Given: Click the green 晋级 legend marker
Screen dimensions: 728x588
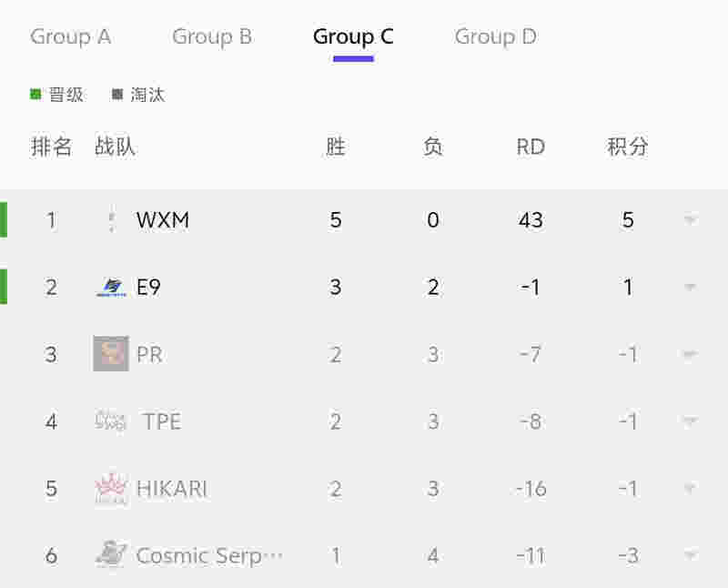Looking at the screenshot, I should [x=35, y=95].
